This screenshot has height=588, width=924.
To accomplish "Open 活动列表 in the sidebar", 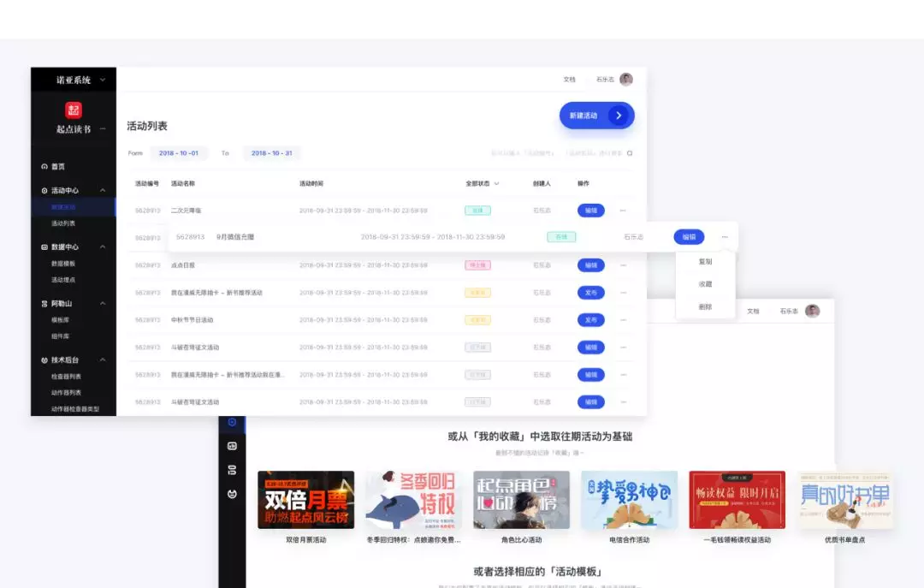I will pos(63,223).
